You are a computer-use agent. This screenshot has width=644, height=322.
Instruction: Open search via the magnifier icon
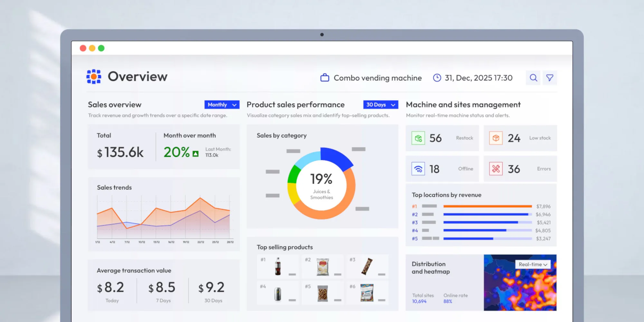533,78
